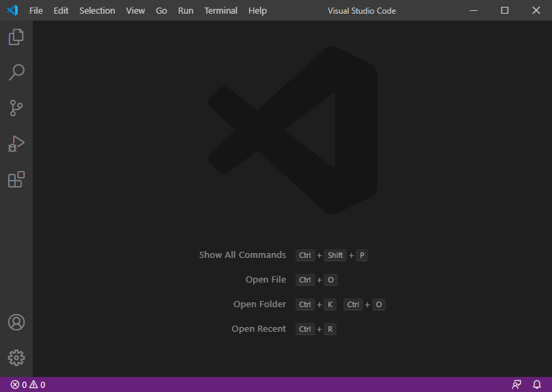
Task: Minimize the Visual Studio Code window
Action: 473,10
